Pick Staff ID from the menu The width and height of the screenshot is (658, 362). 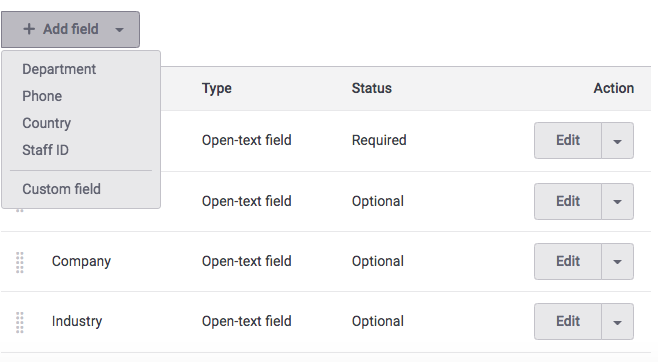[x=45, y=150]
